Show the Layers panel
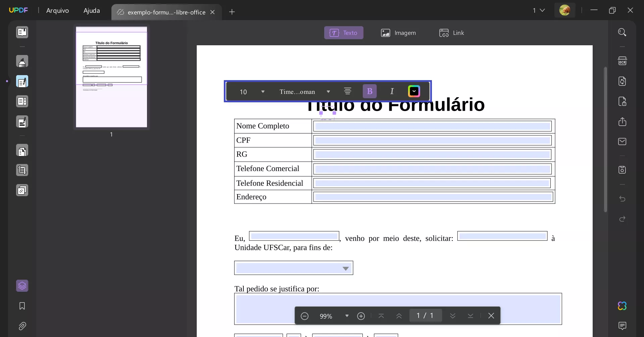Image resolution: width=644 pixels, height=337 pixels. (x=22, y=286)
